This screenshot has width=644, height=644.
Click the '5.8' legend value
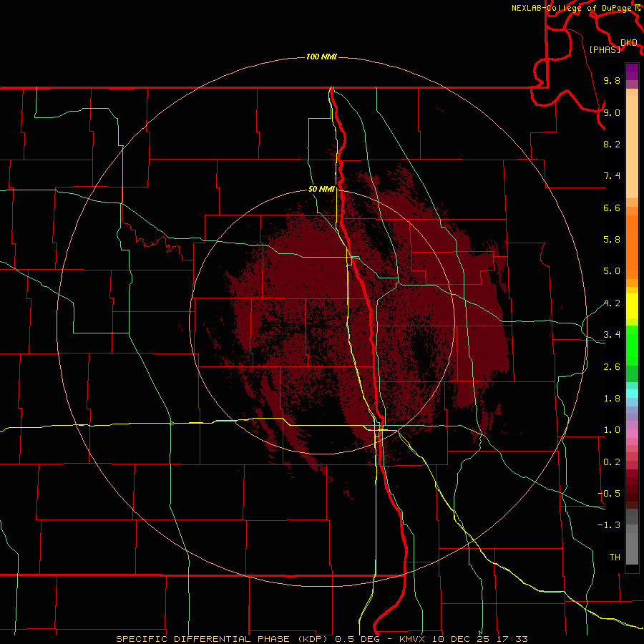pos(612,240)
